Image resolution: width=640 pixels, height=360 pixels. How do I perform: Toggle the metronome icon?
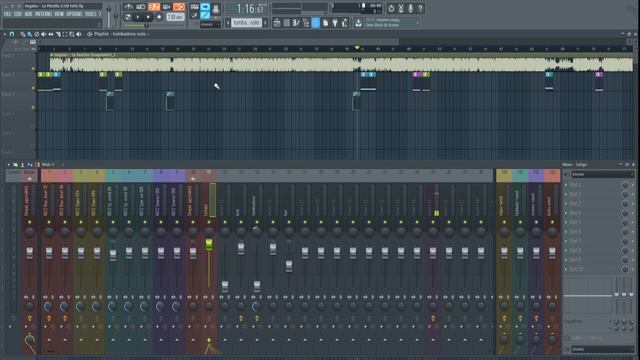[x=128, y=7]
